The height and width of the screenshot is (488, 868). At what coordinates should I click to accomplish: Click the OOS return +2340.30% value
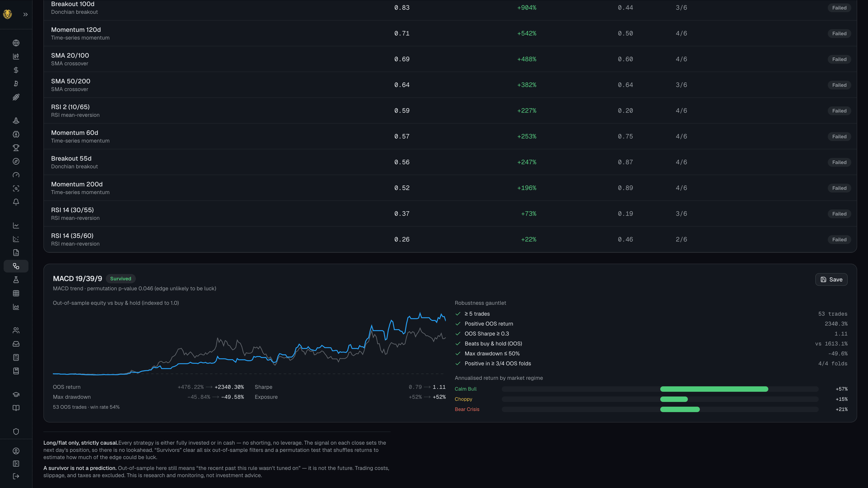229,387
